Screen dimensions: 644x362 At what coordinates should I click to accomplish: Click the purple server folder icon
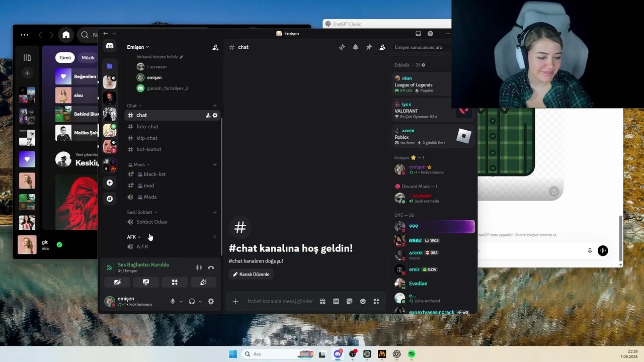(x=110, y=66)
